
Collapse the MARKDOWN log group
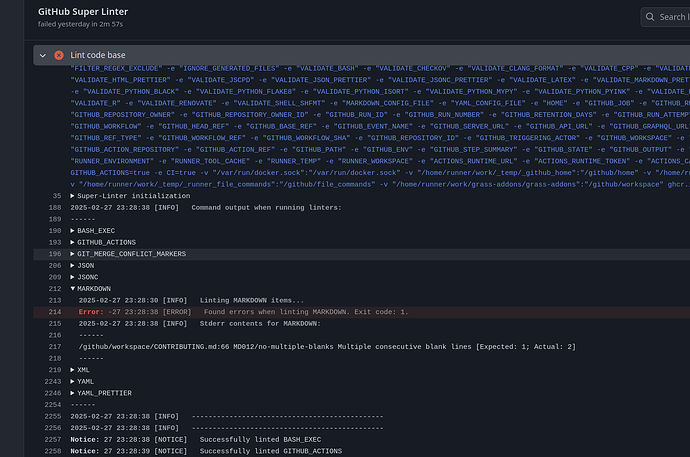[x=91, y=289]
